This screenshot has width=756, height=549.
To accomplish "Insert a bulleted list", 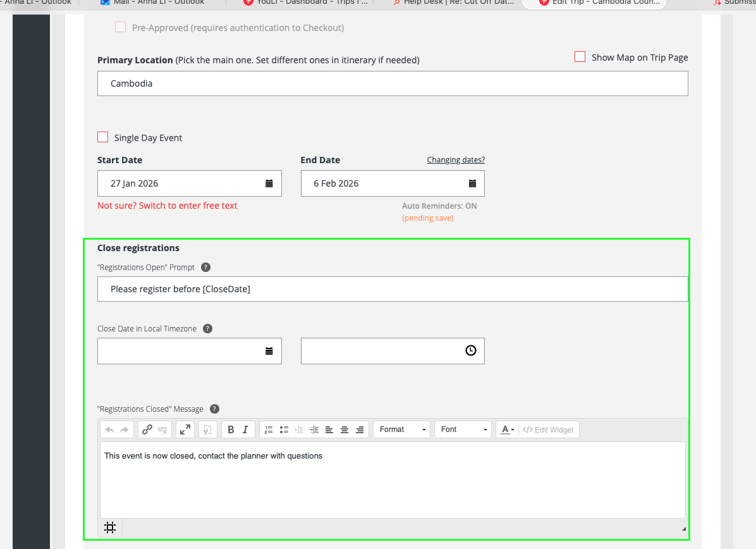I will pyautogui.click(x=284, y=429).
